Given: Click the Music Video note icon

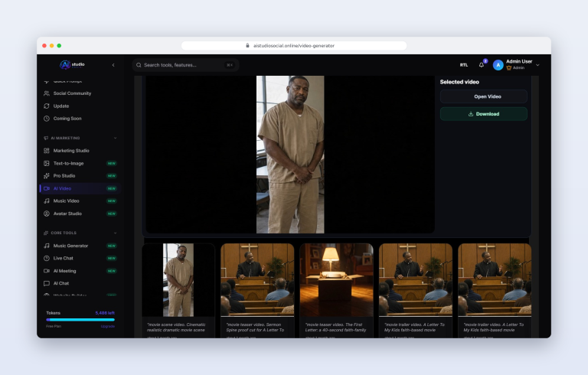Looking at the screenshot, I should 47,201.
